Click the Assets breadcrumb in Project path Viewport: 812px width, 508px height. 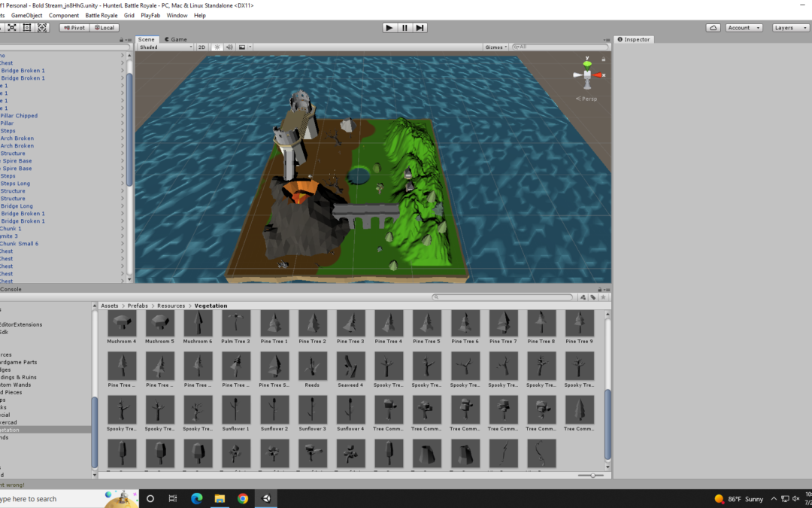[x=109, y=306]
